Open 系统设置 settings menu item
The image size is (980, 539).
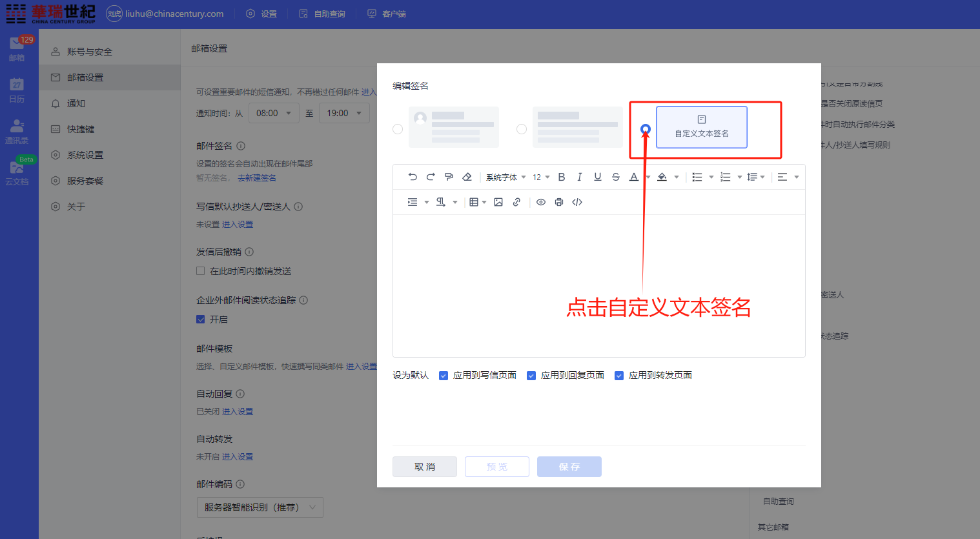[110, 155]
